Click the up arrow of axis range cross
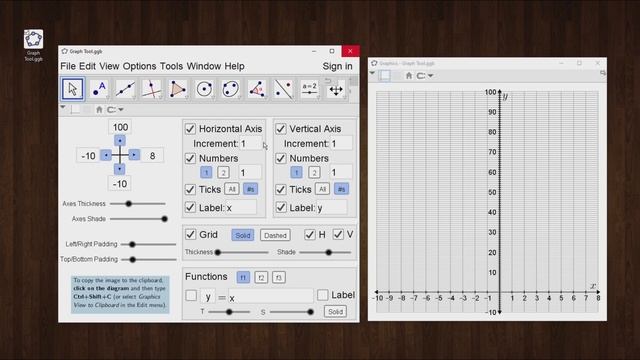640x360 pixels. coord(120,141)
